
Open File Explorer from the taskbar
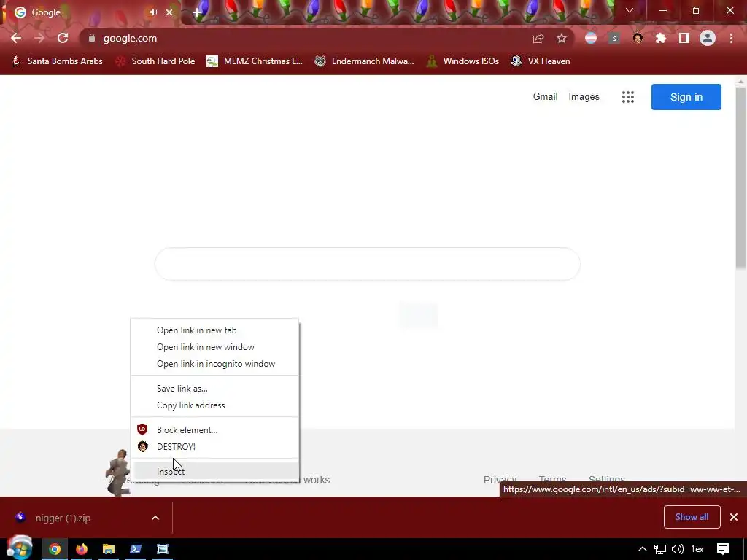click(109, 549)
